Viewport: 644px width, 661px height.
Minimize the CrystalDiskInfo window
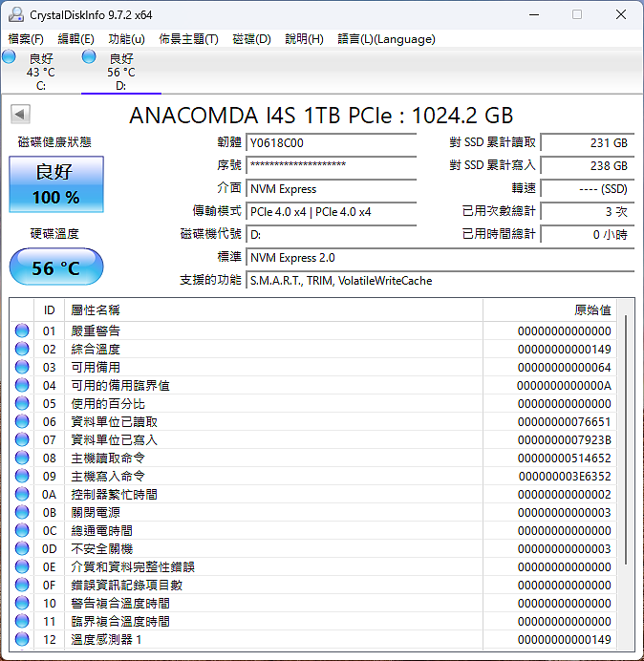534,14
